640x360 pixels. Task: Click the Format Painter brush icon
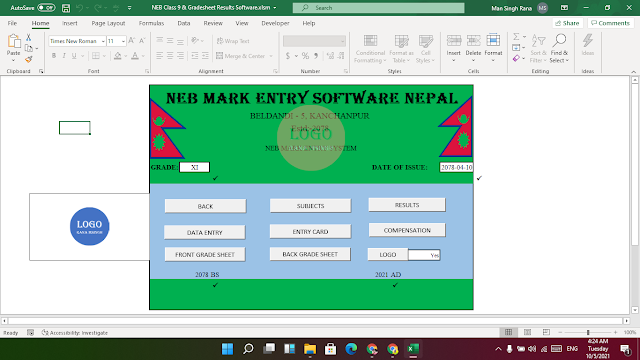29,59
